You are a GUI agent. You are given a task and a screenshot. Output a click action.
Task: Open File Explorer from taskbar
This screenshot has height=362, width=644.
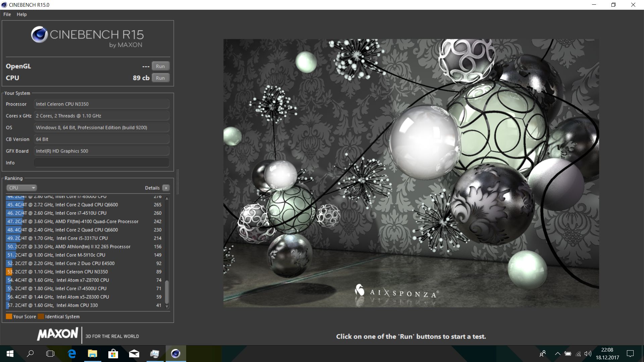pyautogui.click(x=93, y=354)
